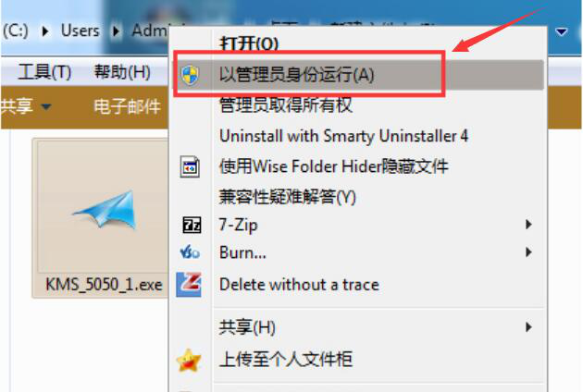Click the UAC shield icon
Screen dimensions: 583x392
190,75
